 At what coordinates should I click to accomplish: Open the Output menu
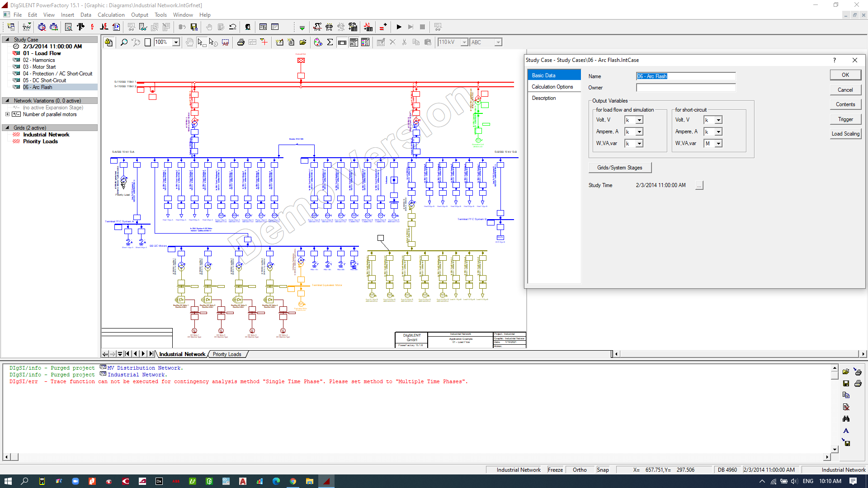tap(139, 15)
